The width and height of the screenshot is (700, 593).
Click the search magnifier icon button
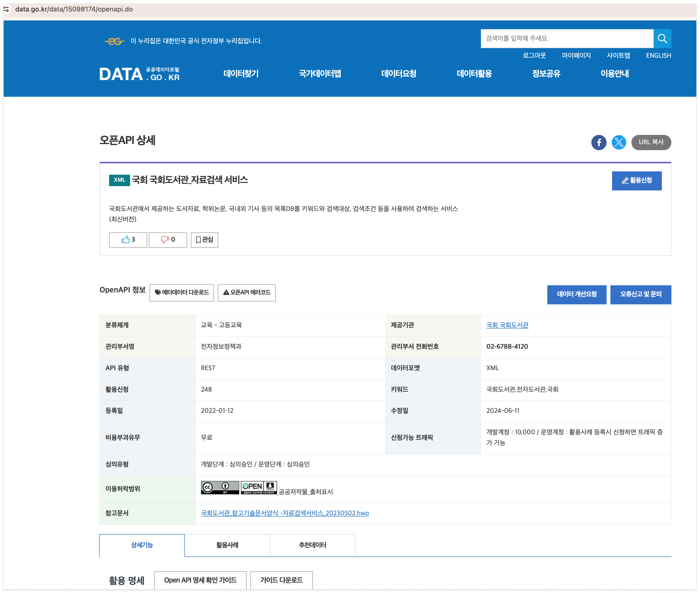[x=662, y=38]
